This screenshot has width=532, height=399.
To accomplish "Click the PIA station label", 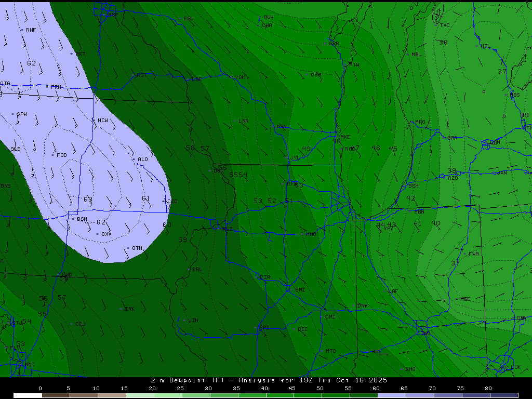I will pos(265,277).
